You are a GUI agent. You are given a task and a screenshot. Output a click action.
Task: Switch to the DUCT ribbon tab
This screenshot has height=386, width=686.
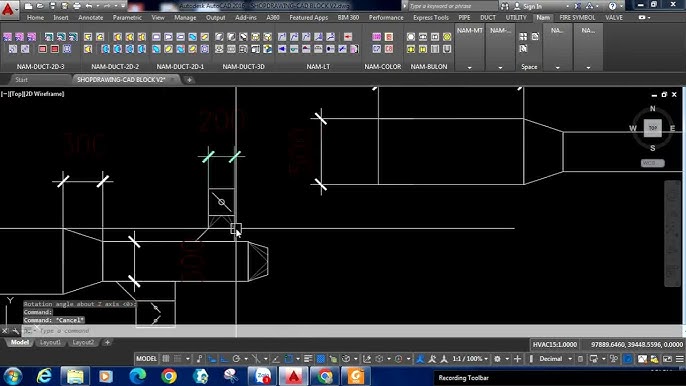[x=488, y=18]
